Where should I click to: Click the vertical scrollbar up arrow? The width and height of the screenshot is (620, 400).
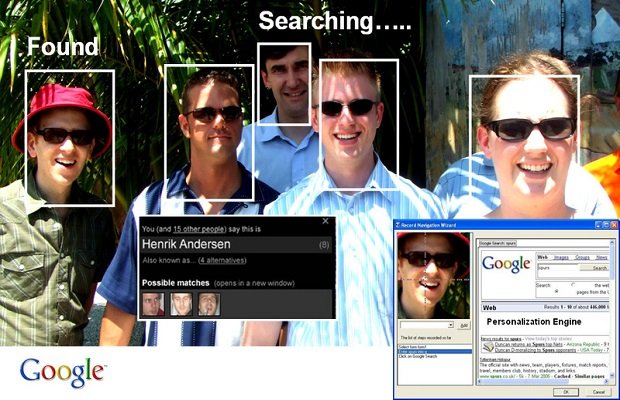click(x=612, y=242)
